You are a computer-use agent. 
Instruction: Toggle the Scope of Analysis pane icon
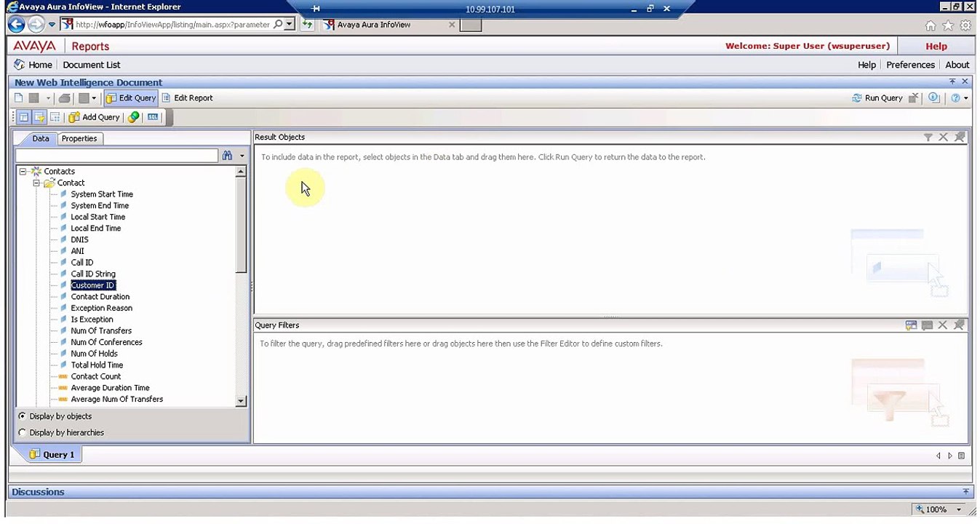(55, 117)
